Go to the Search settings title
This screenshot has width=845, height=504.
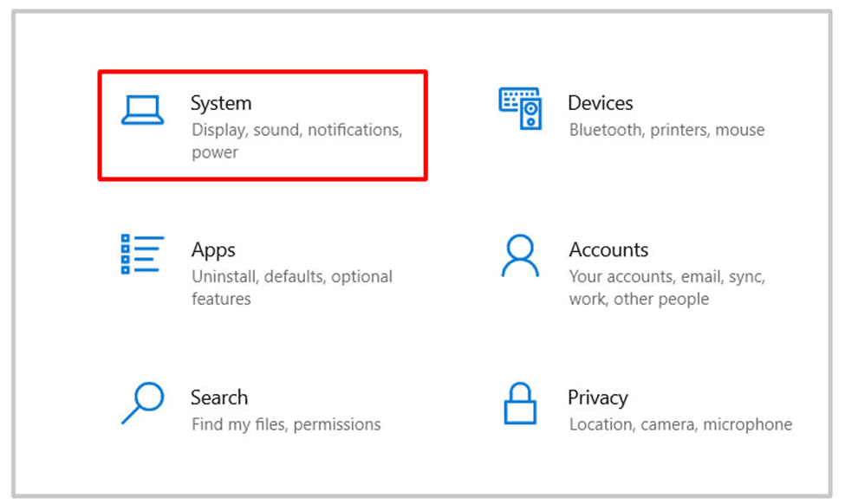219,397
